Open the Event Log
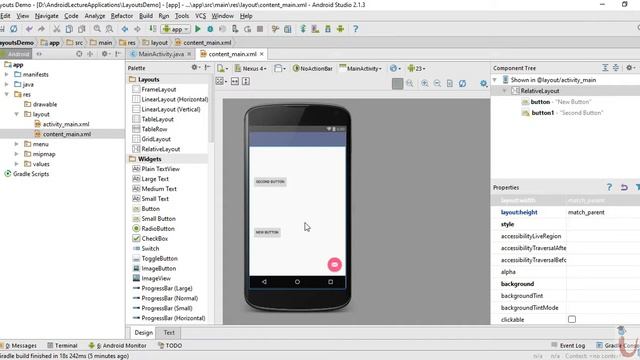 (568, 345)
